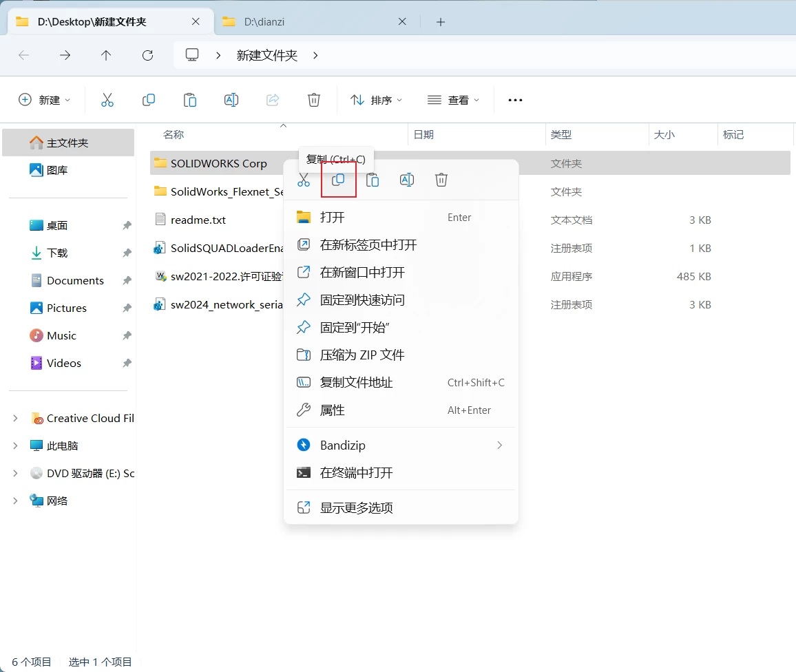The height and width of the screenshot is (672, 796).
Task: Choose 属性 from the context menu
Action: tap(333, 410)
